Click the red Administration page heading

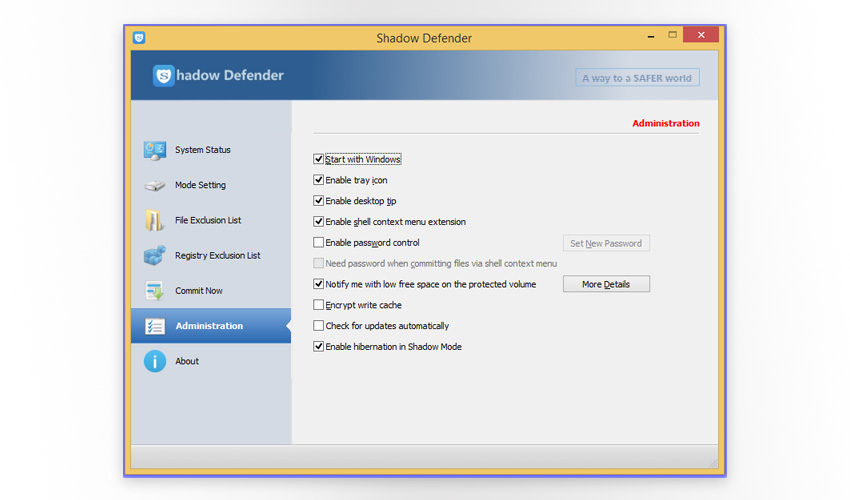tap(666, 123)
